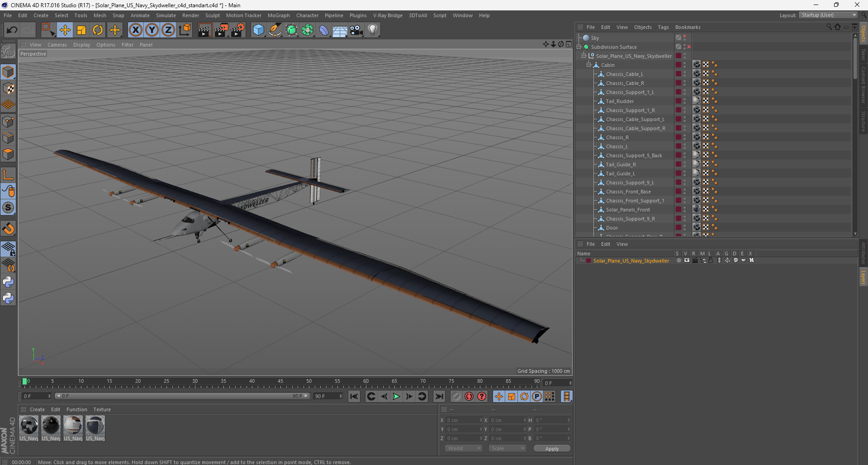Image resolution: width=868 pixels, height=465 pixels.
Task: Open viewport Cameras menu
Action: 57,45
